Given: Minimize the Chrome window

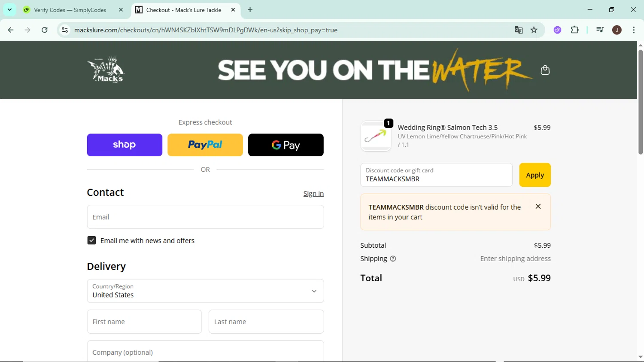Looking at the screenshot, I should (x=590, y=9).
